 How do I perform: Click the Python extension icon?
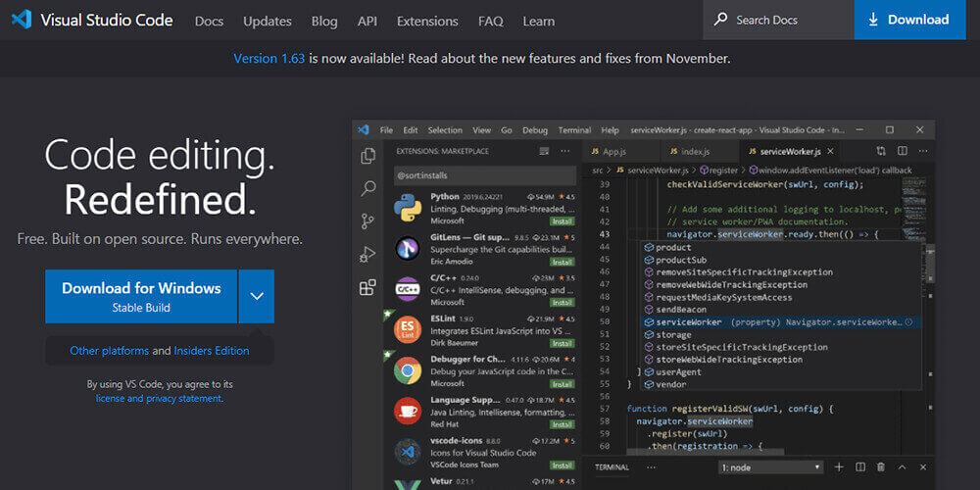click(x=408, y=208)
